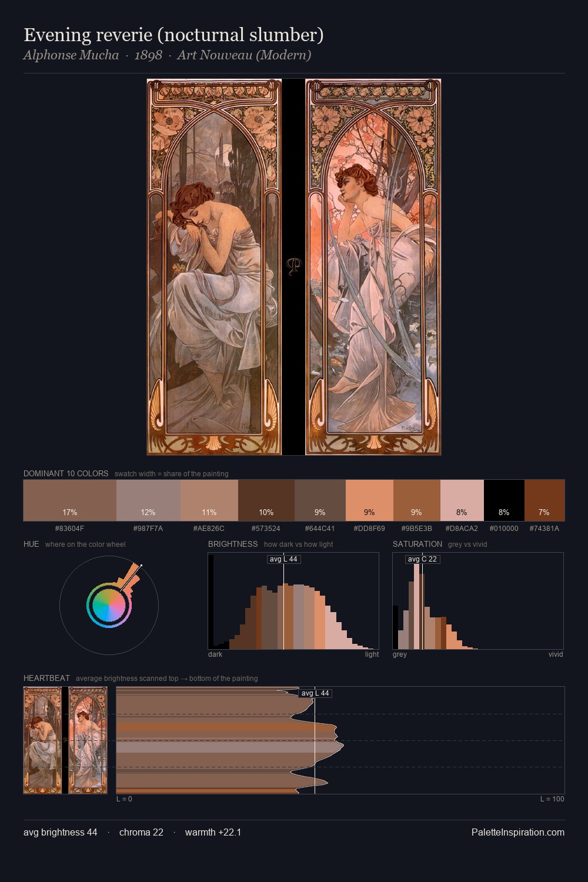Select the #644C41 color swatch
The image size is (588, 882).
(x=320, y=500)
